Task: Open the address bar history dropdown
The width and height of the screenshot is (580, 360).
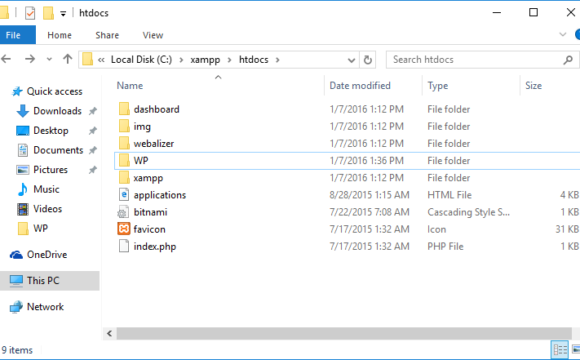Action: coord(351,60)
